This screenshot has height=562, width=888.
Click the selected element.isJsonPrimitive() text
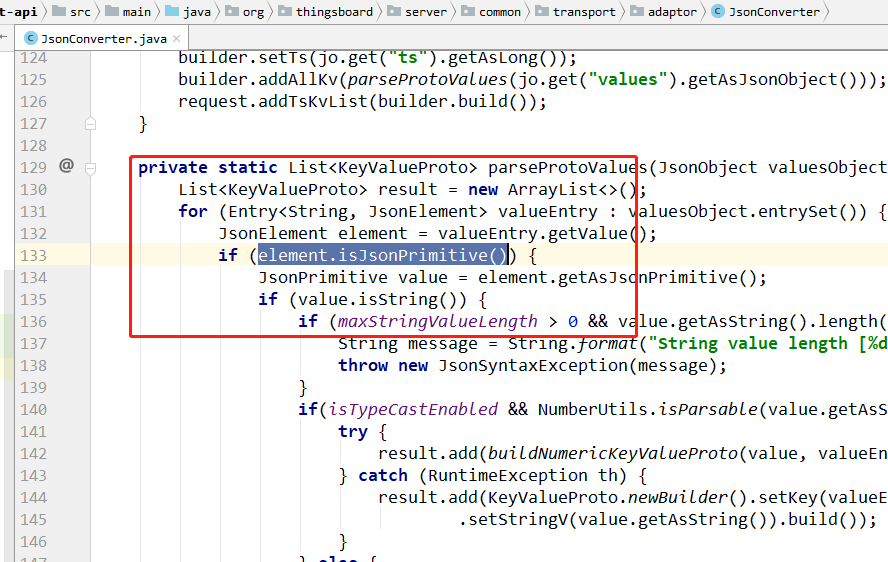pos(383,256)
